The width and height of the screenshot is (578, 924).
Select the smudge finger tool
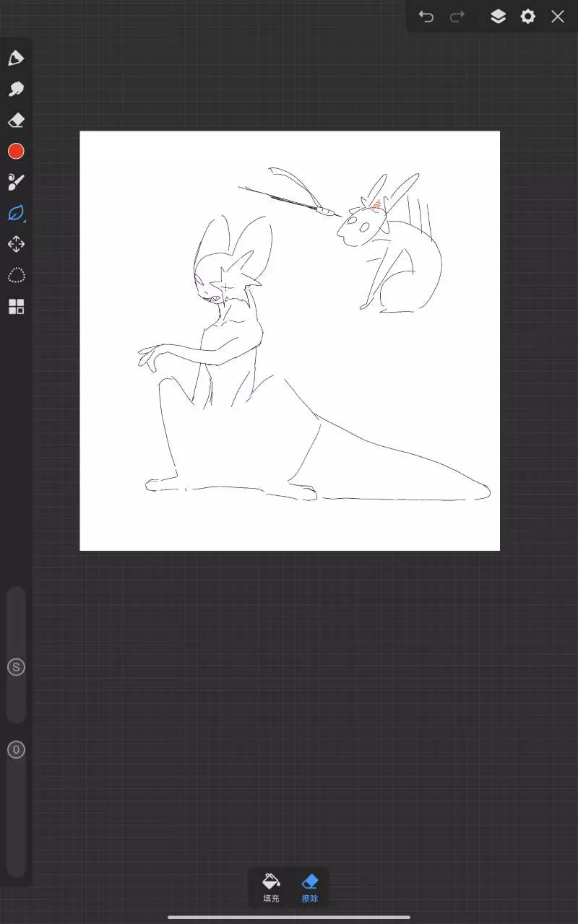click(x=16, y=89)
